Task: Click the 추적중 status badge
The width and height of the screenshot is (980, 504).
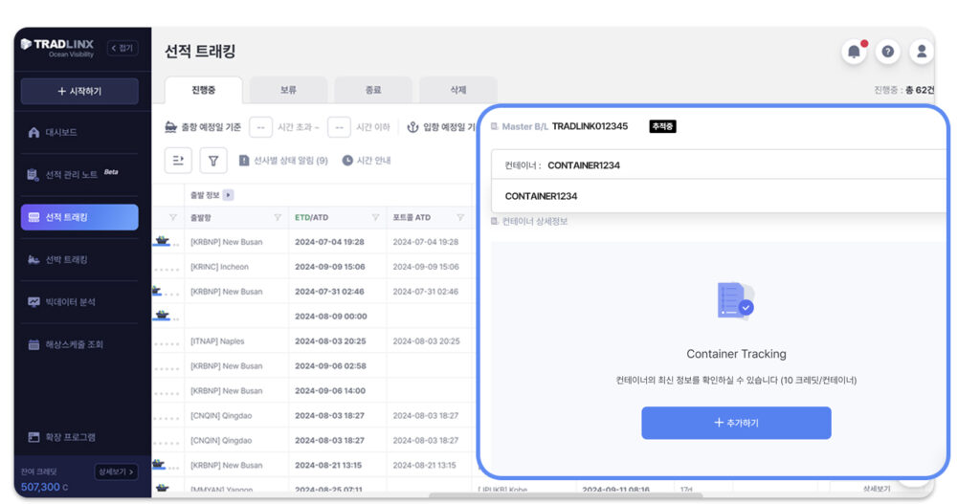Action: point(662,127)
